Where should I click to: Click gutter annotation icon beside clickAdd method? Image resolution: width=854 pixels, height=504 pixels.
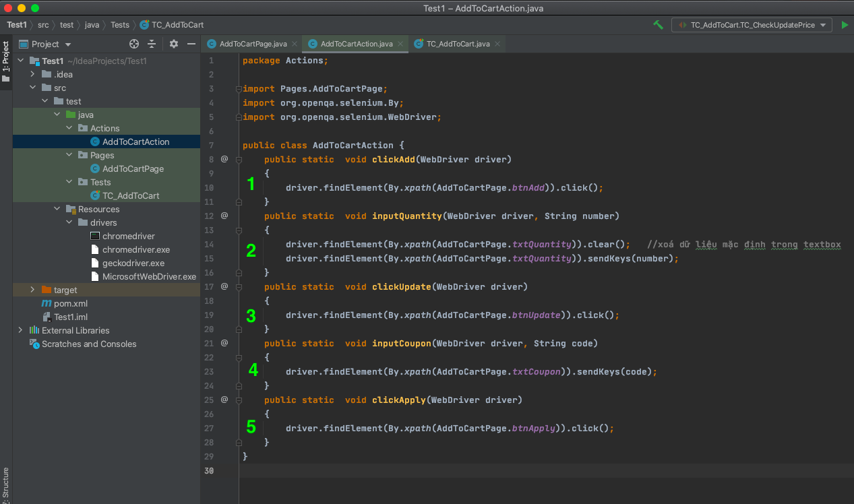click(x=224, y=160)
